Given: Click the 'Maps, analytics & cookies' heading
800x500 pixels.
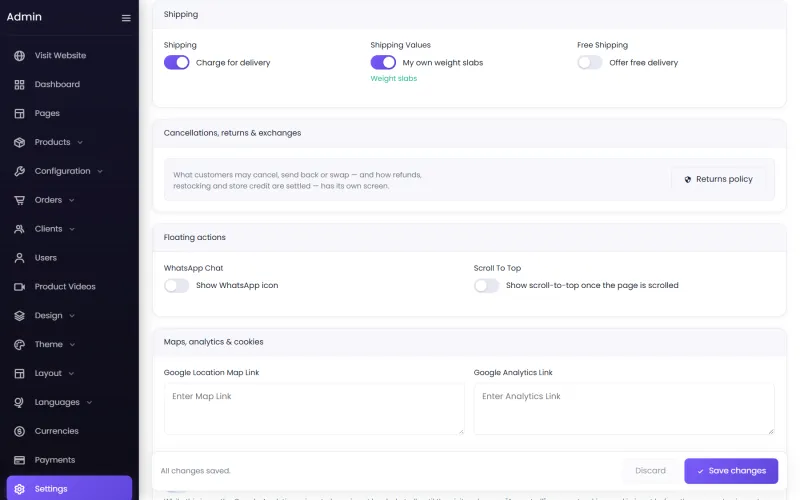Looking at the screenshot, I should pos(213,342).
